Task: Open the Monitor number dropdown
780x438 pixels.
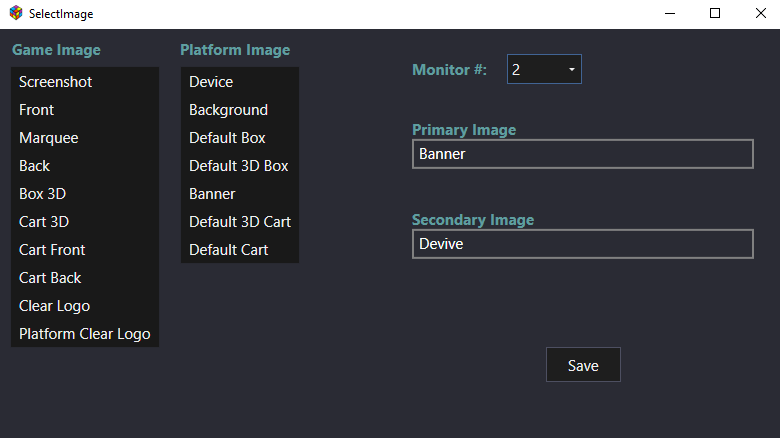Action: 544,69
